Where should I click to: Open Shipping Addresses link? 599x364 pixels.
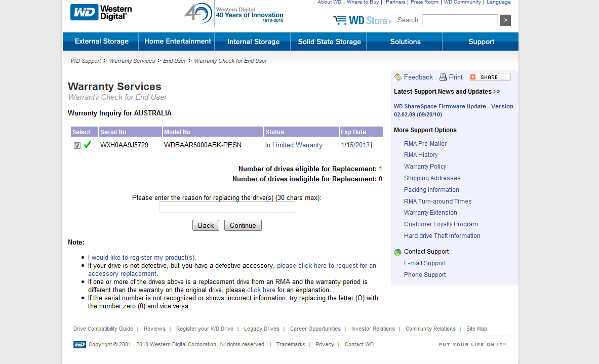[x=432, y=178]
